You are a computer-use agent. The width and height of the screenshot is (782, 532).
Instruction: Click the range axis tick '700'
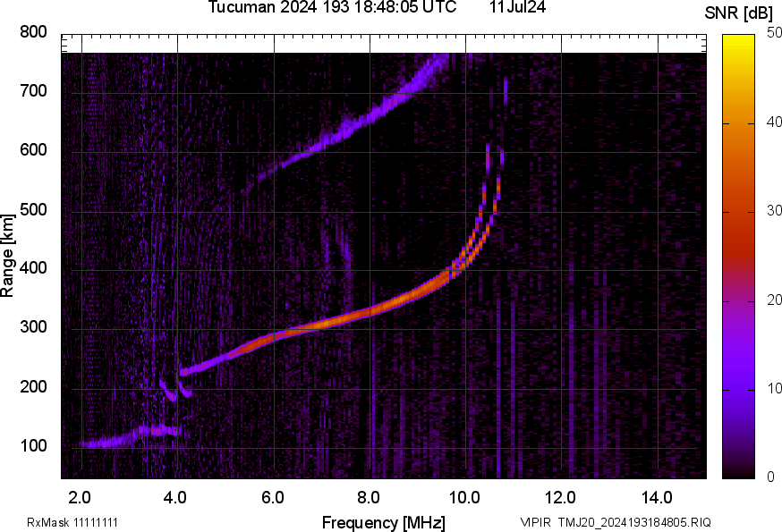[33, 91]
